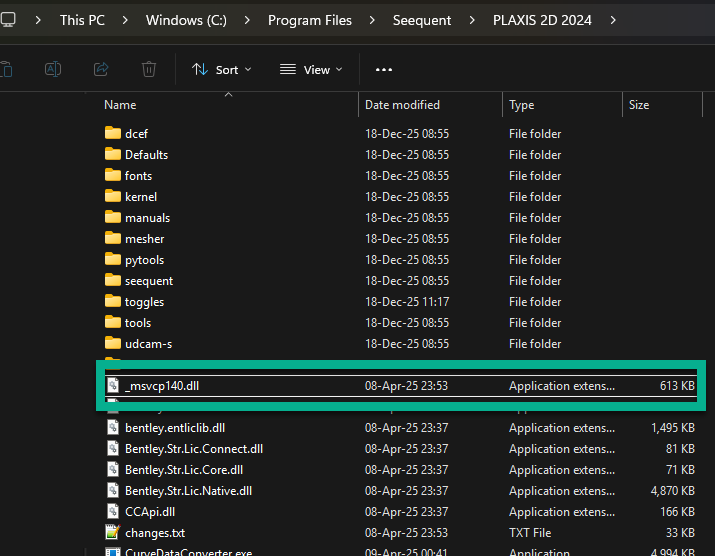The height and width of the screenshot is (556, 715).
Task: Select Bentley.Str.Lic.Core.dll file icon
Action: (113, 469)
